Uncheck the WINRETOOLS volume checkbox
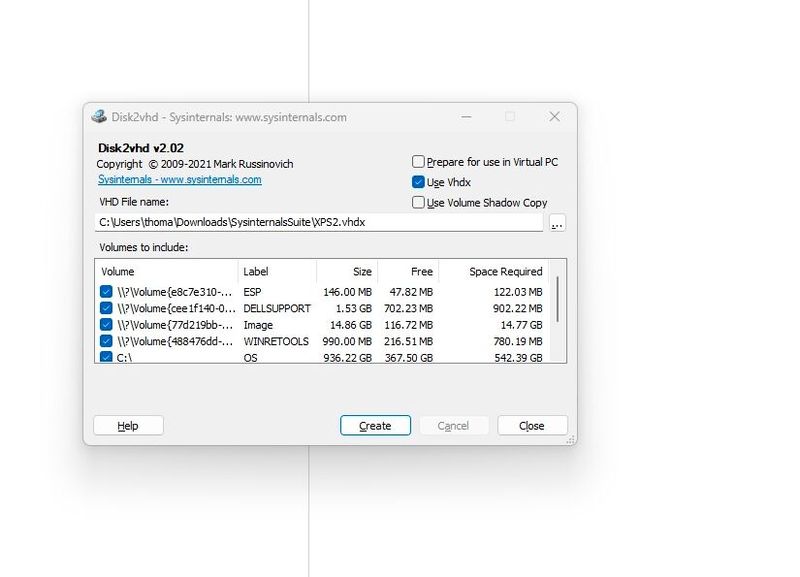Viewport: 800px width, 577px height. 106,341
